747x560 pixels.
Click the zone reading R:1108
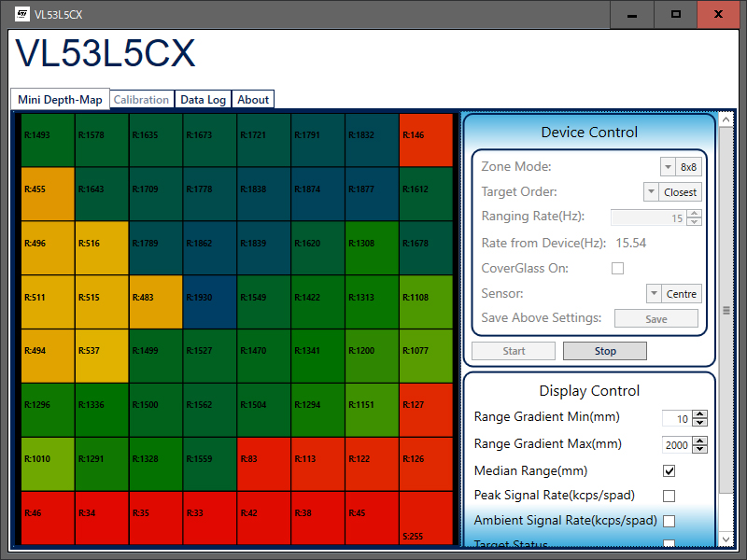coord(426,301)
